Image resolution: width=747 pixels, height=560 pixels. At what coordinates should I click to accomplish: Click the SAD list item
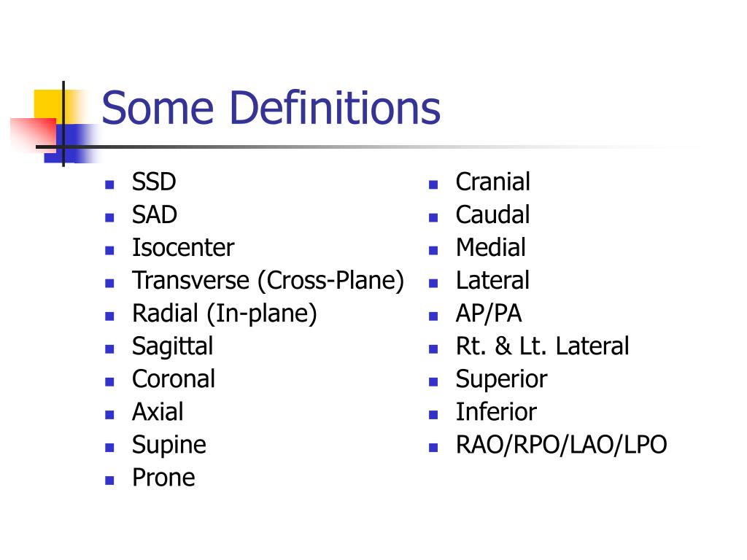tap(155, 215)
